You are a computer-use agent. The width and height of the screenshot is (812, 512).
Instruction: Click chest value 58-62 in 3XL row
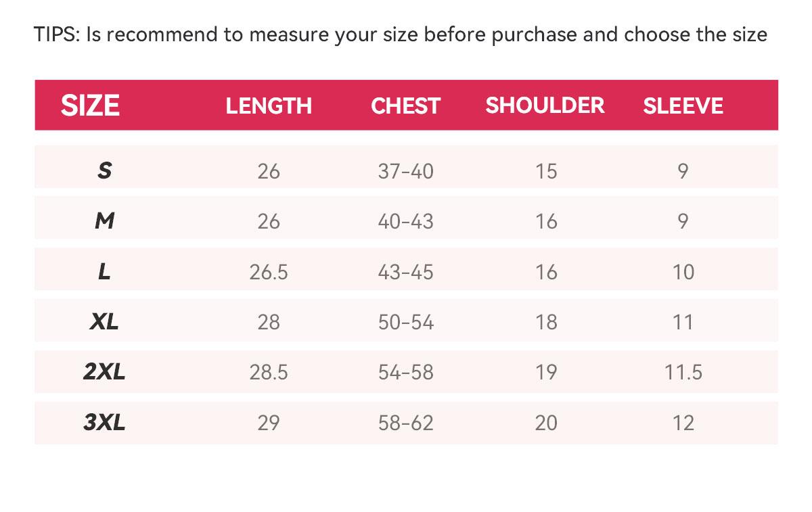[x=405, y=423]
